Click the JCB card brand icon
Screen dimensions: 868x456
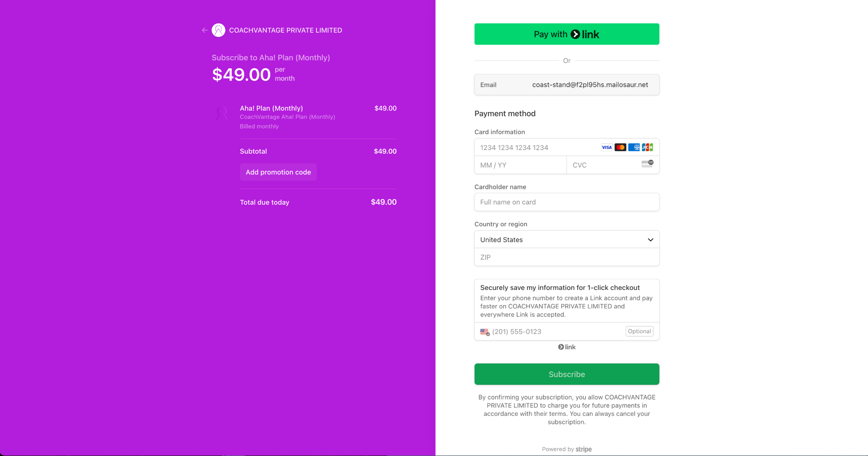pos(647,147)
